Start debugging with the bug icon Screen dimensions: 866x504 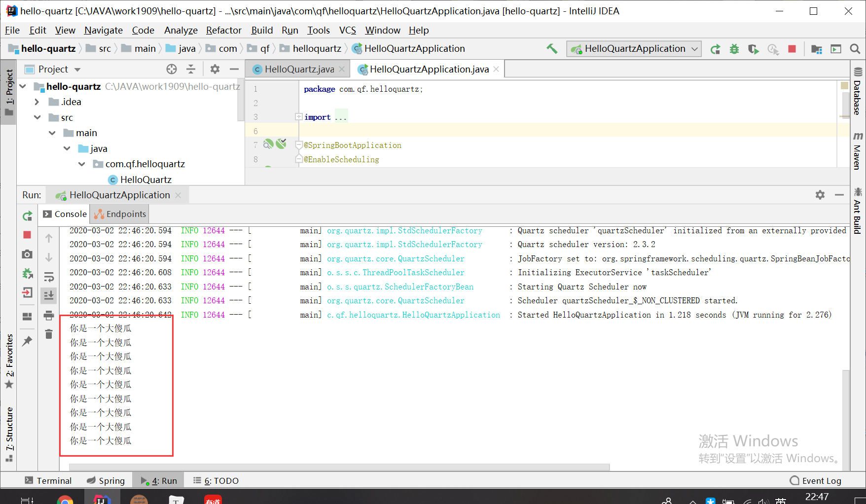734,49
